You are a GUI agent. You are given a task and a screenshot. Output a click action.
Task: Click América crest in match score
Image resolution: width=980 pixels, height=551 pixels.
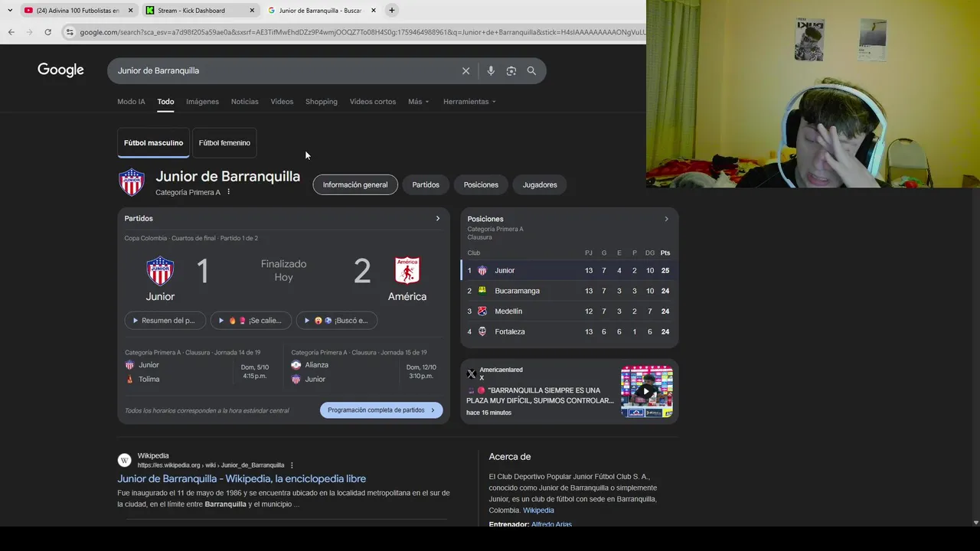(x=407, y=271)
